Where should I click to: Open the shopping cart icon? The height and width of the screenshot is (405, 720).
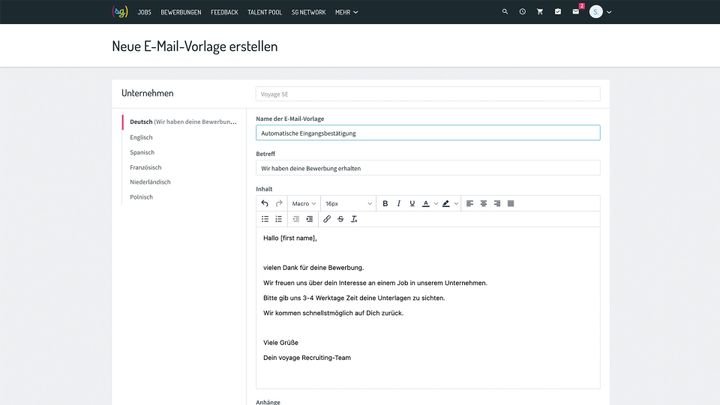[540, 12]
